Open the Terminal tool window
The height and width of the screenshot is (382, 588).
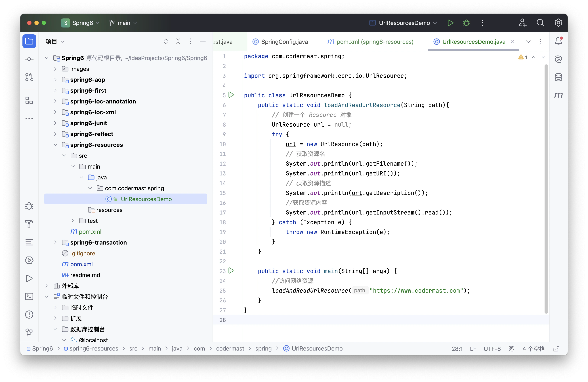(29, 296)
